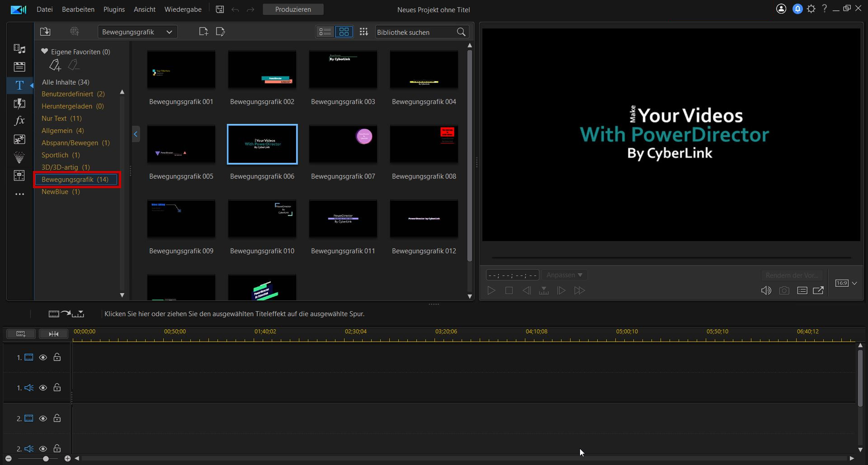
Task: Click the modify selected title template icon
Action: (x=220, y=32)
